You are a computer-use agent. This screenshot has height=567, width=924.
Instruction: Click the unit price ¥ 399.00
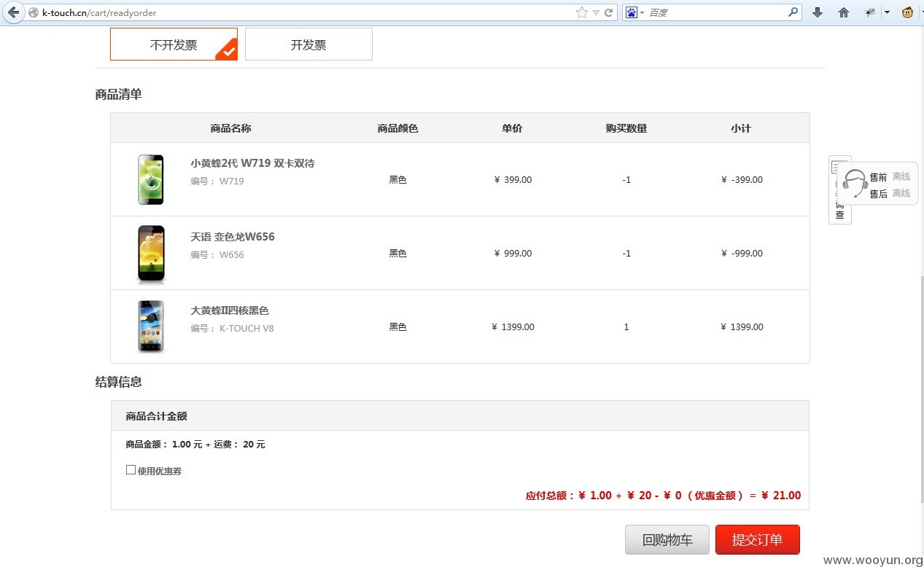(x=513, y=180)
